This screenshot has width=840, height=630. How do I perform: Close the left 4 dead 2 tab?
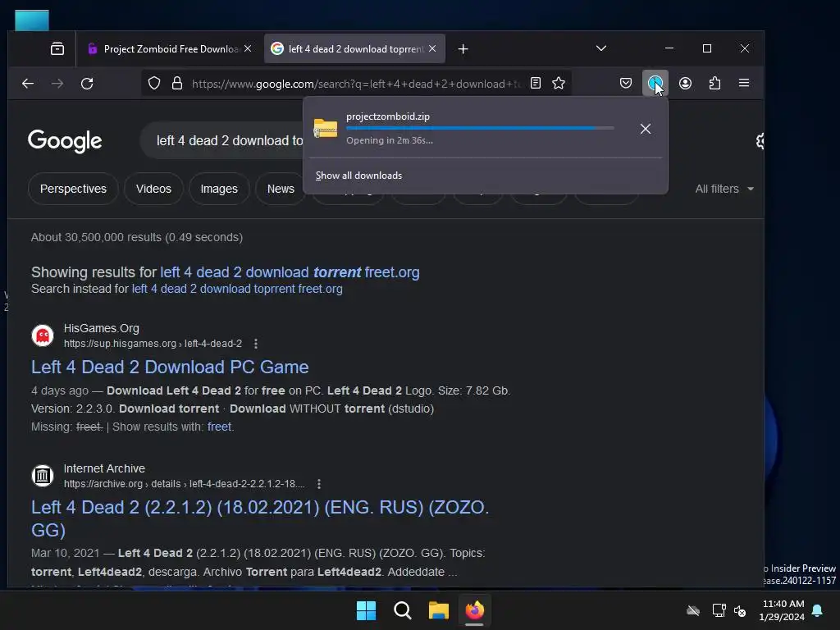(432, 48)
